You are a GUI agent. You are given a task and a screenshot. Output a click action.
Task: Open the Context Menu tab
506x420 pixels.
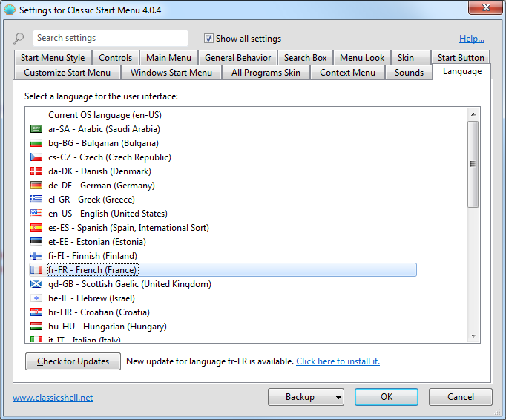pyautogui.click(x=347, y=73)
